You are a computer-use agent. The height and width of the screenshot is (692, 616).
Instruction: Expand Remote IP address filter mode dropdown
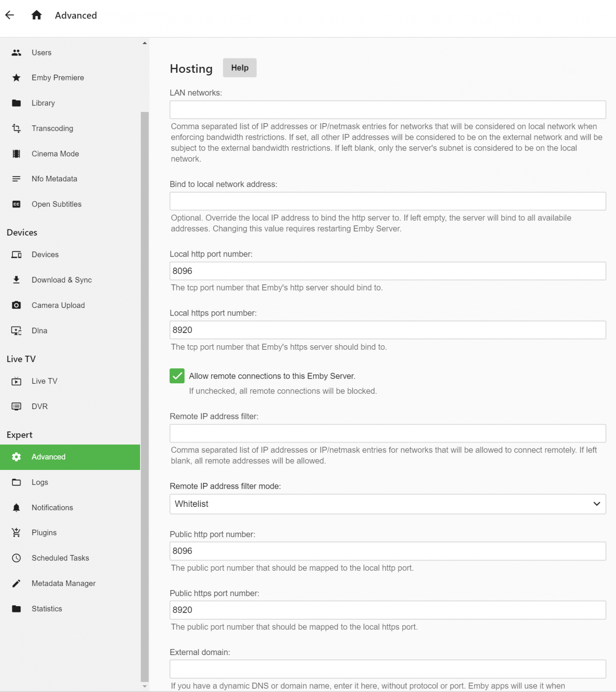(x=387, y=504)
